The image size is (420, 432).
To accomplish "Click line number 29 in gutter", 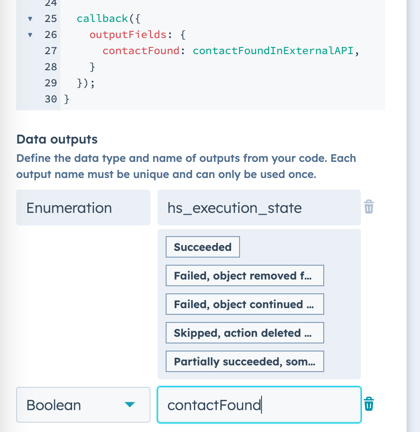I will pos(51,83).
